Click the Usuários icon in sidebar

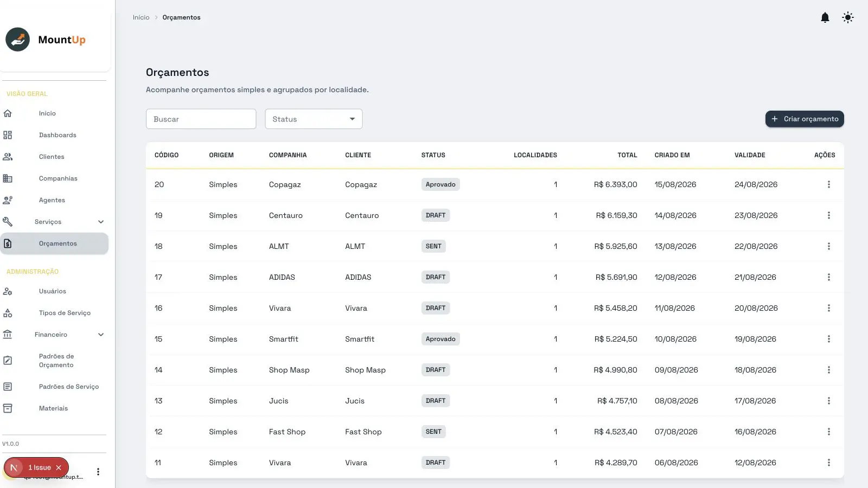click(8, 291)
